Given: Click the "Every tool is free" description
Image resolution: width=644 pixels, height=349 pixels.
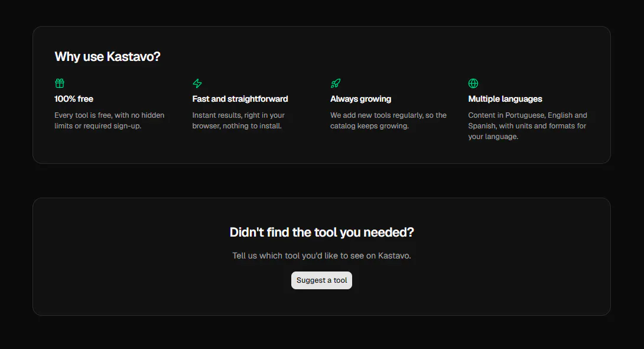Looking at the screenshot, I should coord(109,121).
